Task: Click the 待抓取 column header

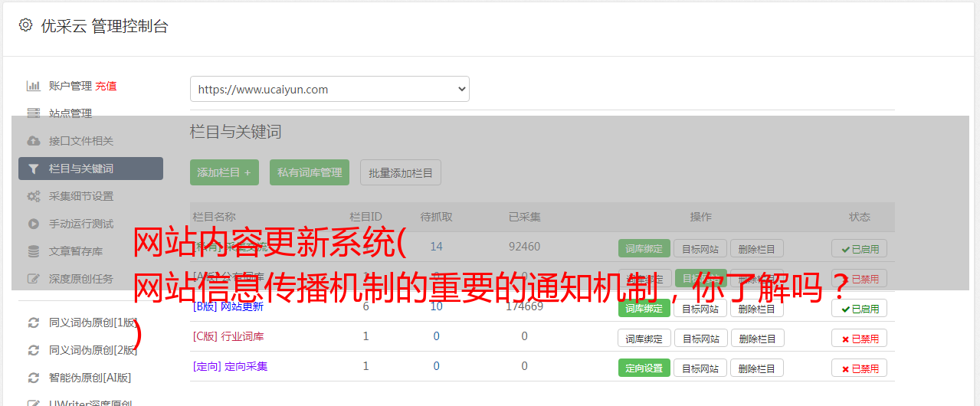Action: [x=436, y=217]
